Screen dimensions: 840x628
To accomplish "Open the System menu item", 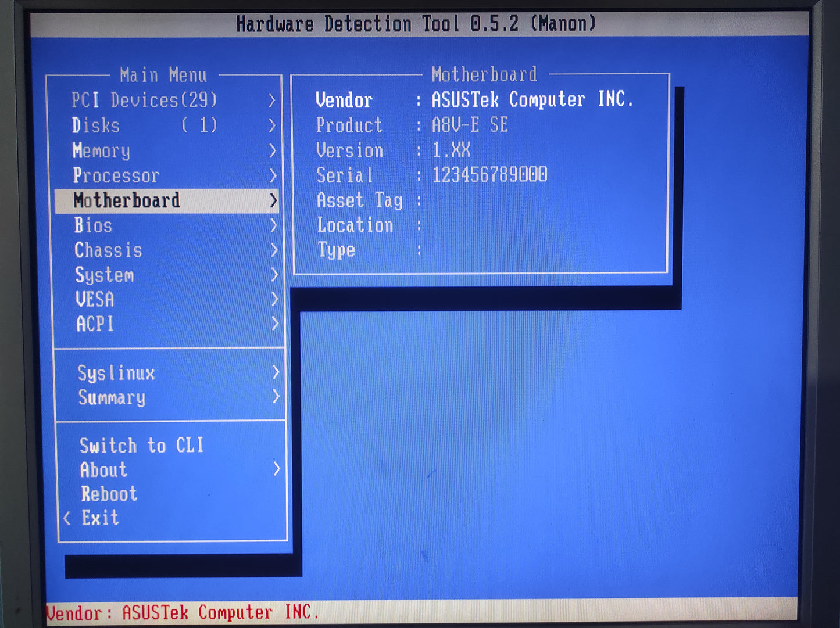I will click(105, 275).
